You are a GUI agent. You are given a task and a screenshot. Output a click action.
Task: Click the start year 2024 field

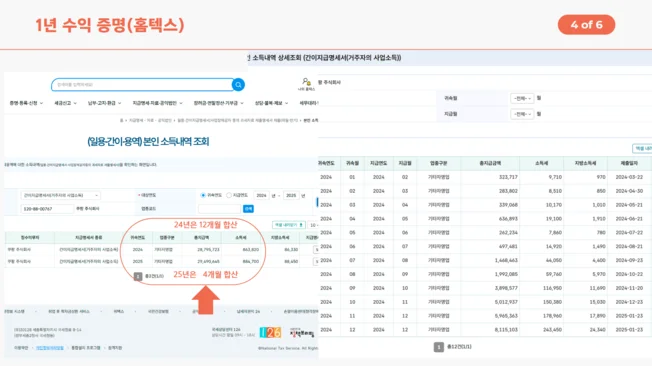(x=261, y=195)
